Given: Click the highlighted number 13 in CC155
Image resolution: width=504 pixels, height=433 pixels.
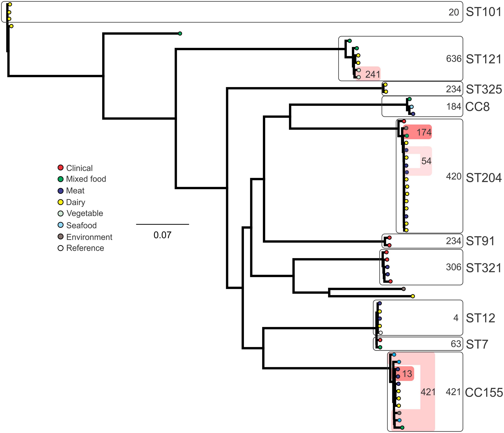Looking at the screenshot, I should (x=407, y=374).
